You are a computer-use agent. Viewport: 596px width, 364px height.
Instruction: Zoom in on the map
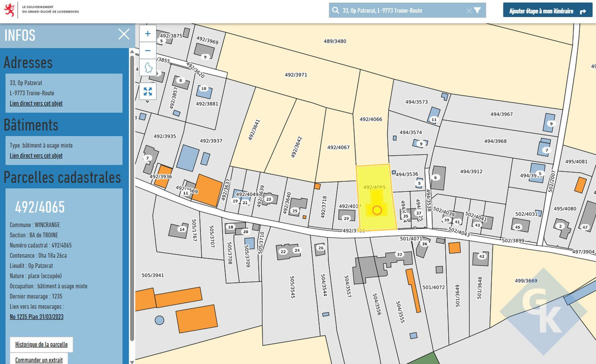[148, 34]
